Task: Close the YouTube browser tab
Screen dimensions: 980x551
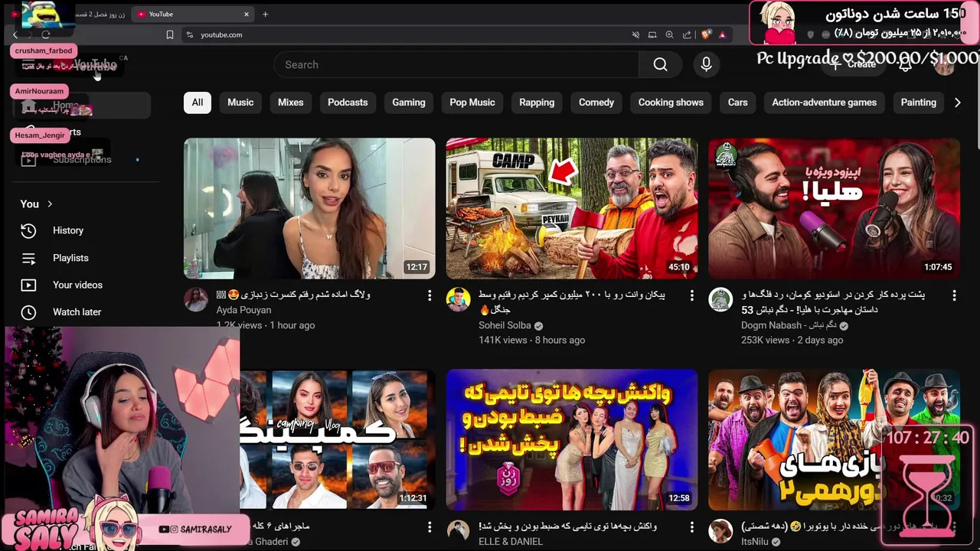Action: (247, 14)
